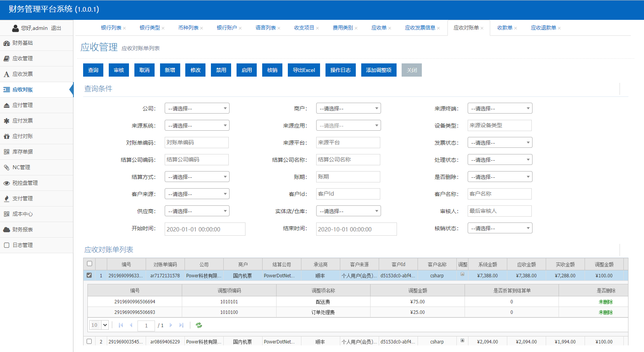The width and height of the screenshot is (644, 352).
Task: Click next page arrow in pager
Action: pos(171,325)
